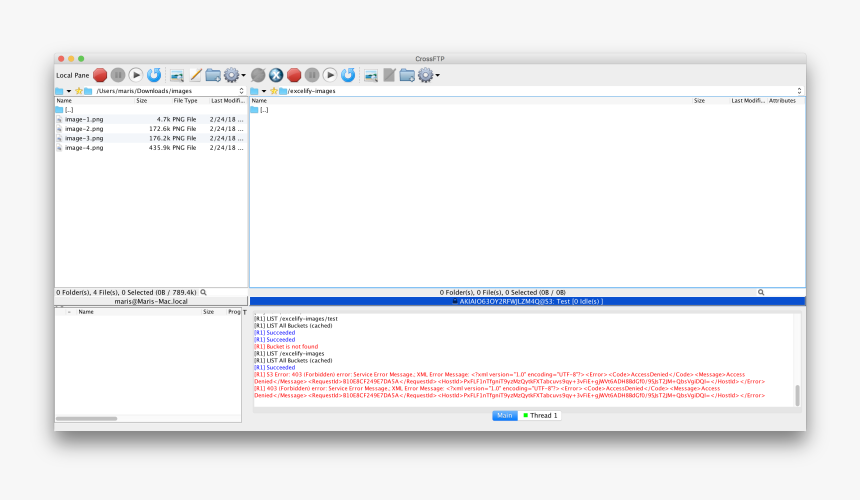Viewport: 860px width, 500px height.
Task: Click local pane favorites star icon
Action: [x=78, y=91]
